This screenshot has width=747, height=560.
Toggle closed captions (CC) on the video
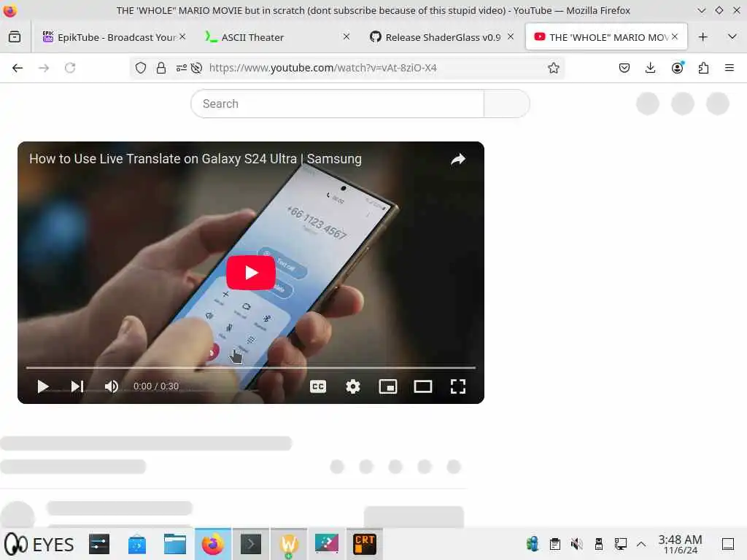(x=318, y=386)
